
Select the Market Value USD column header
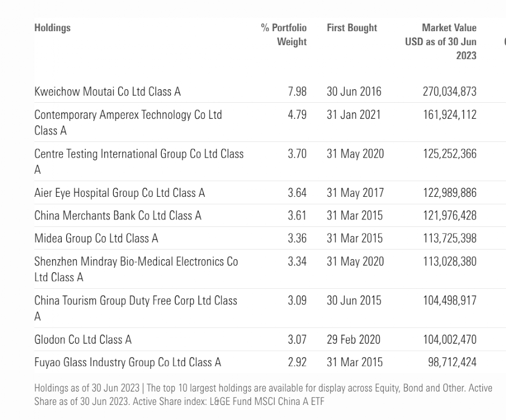click(x=441, y=41)
